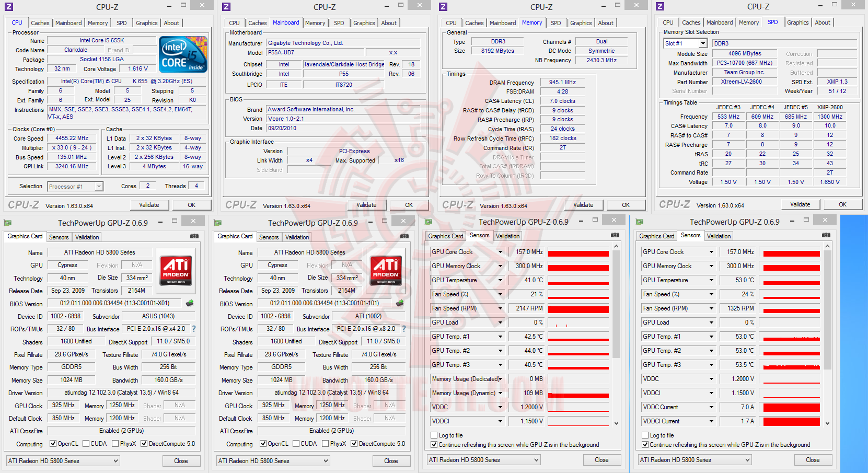The image size is (868, 473).
Task: Click the CPU-Z title icon in the Memory window
Action: coord(443,7)
